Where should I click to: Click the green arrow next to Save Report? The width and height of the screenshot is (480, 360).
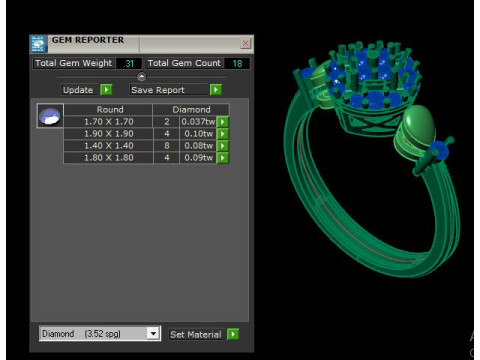point(216,90)
